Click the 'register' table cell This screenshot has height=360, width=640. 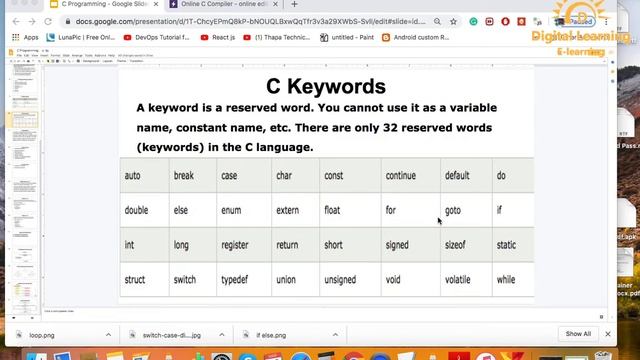point(244,245)
